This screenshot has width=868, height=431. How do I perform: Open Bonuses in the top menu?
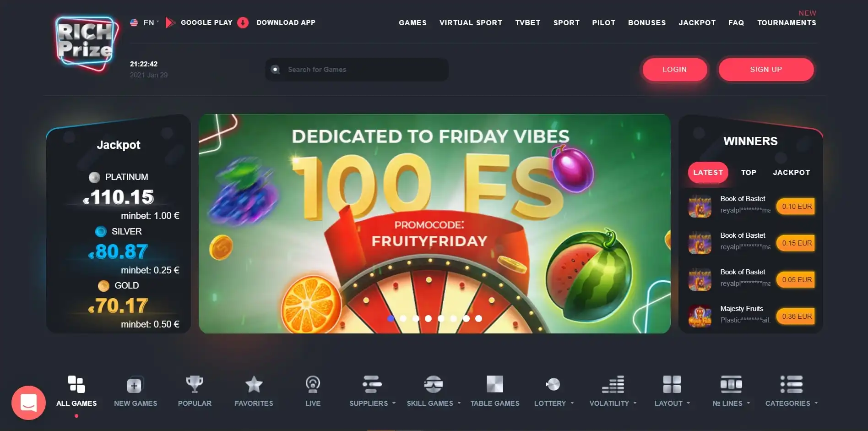point(646,22)
